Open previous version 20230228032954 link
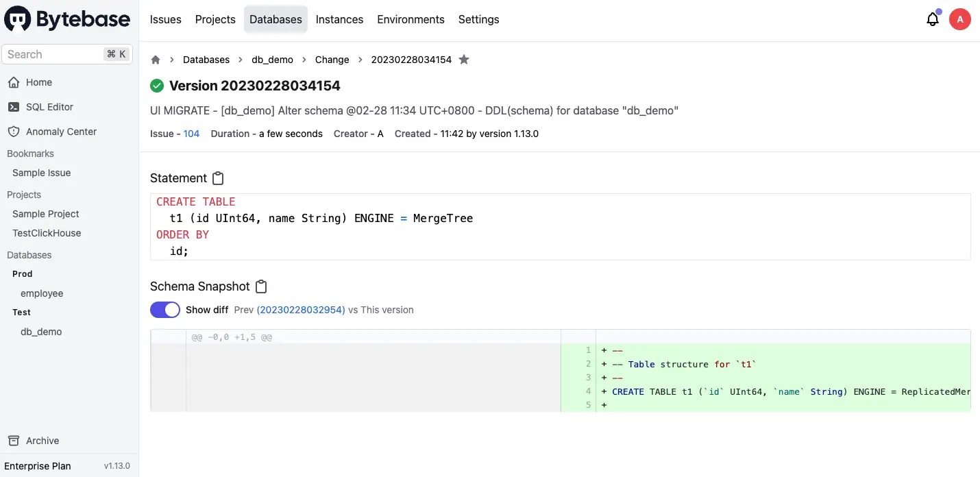The height and width of the screenshot is (477, 980). 301,310
